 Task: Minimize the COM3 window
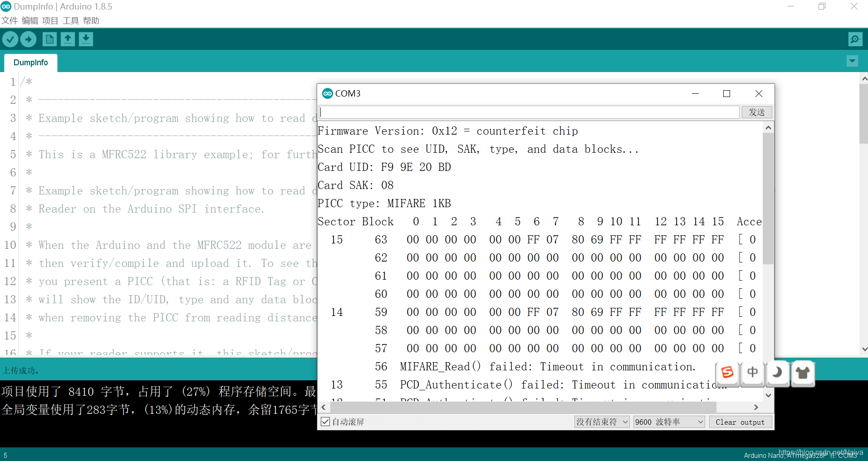click(695, 93)
